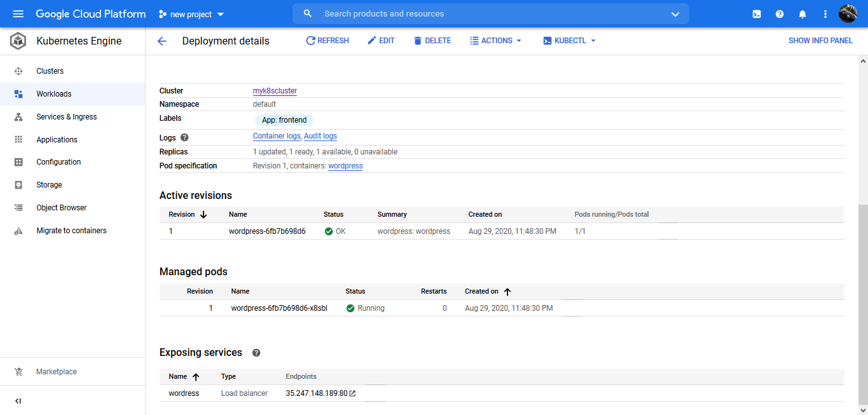Image resolution: width=868 pixels, height=415 pixels.
Task: Click the Marketplace cart icon
Action: click(x=18, y=372)
